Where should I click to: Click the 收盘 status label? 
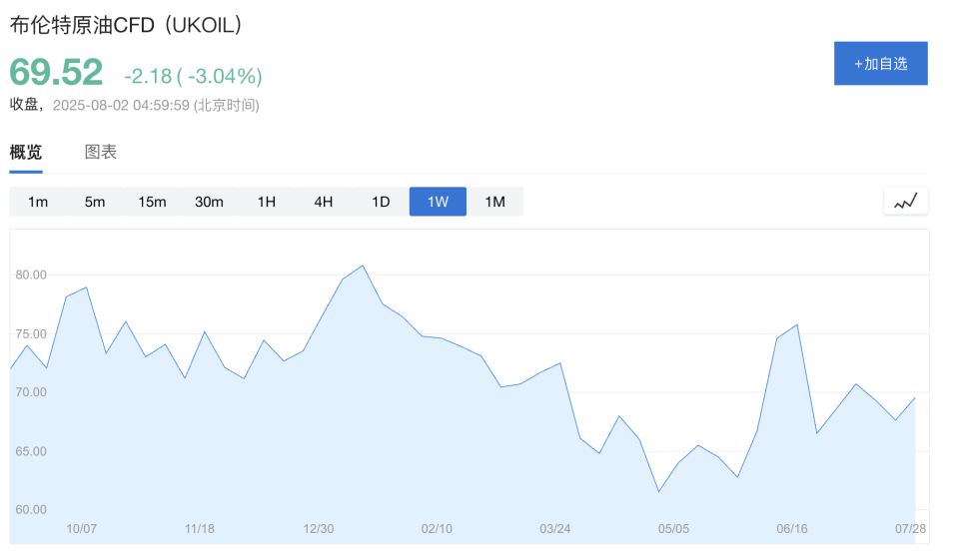pos(26,105)
